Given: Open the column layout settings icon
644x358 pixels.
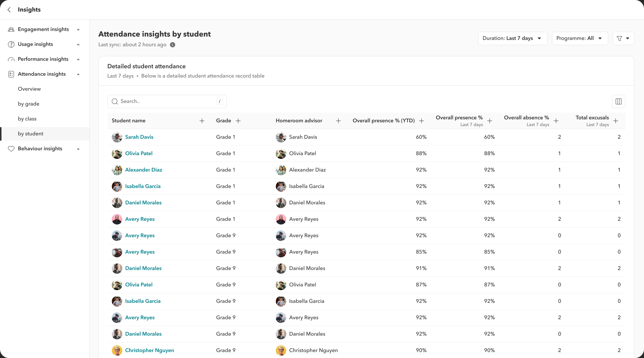Looking at the screenshot, I should point(618,101).
